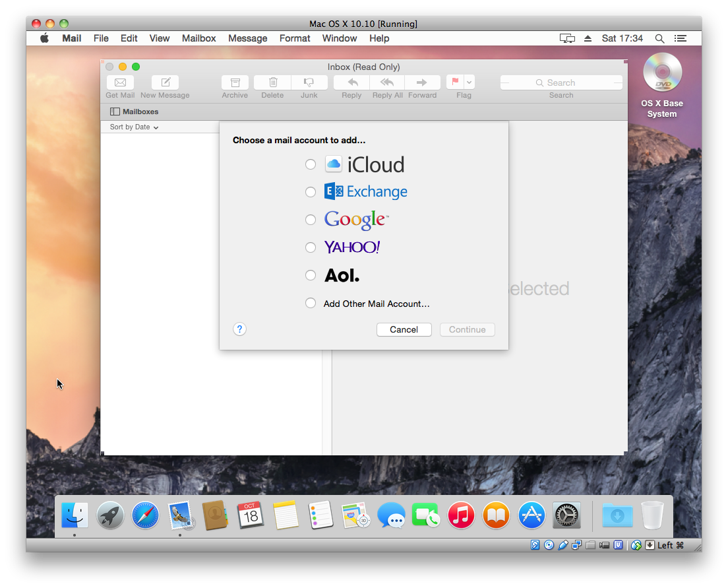Toggle the Mailboxes sidebar icon
This screenshot has height=588, width=728.
tap(115, 112)
